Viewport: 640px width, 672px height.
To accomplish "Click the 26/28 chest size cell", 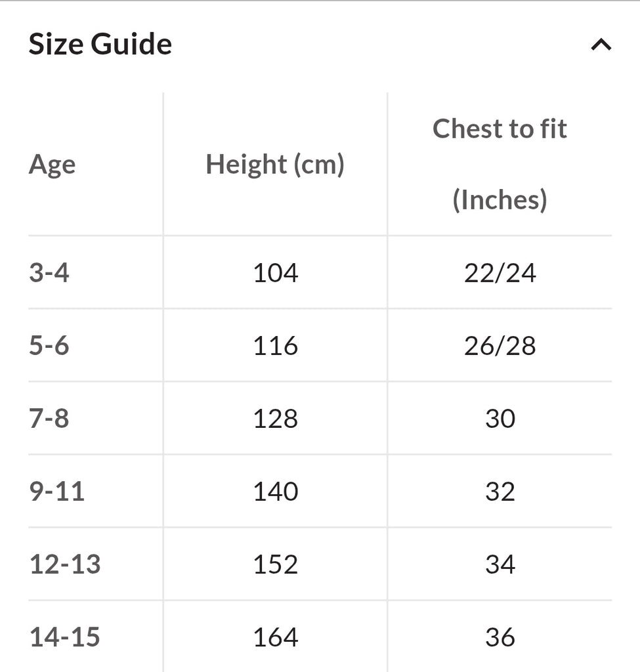I will click(x=500, y=345).
